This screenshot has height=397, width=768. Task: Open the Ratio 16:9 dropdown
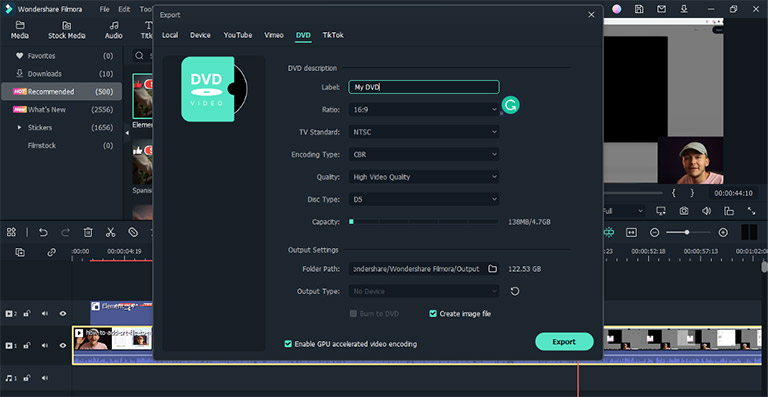pos(424,110)
